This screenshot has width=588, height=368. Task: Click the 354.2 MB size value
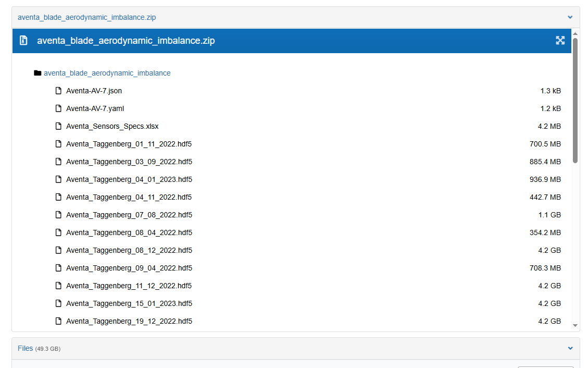545,232
